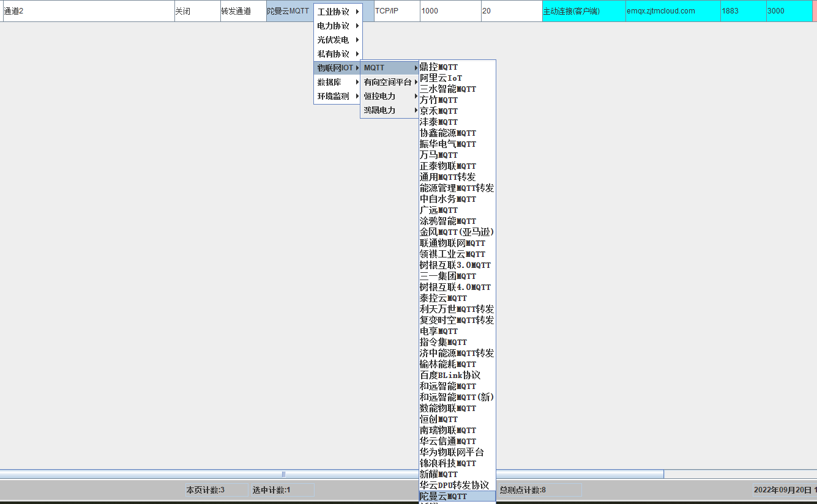Pick 锦浪科技MQTT protocol
This screenshot has width=817, height=504.
click(457, 464)
